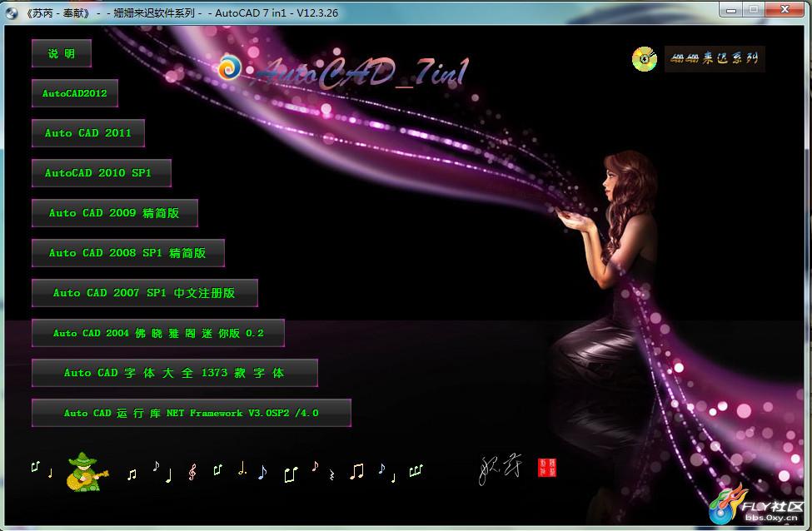Image resolution: width=812 pixels, height=531 pixels.
Task: Select Auto CAD 字体大全 1373 款字体
Action: tap(175, 373)
